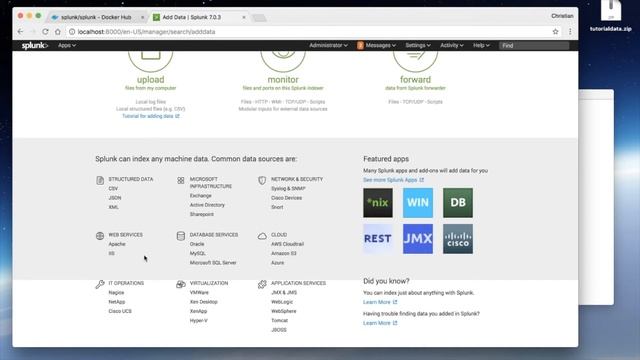Image resolution: width=640 pixels, height=360 pixels.
Task: Click the Microsoft SQL Server entry
Action: [213, 263]
